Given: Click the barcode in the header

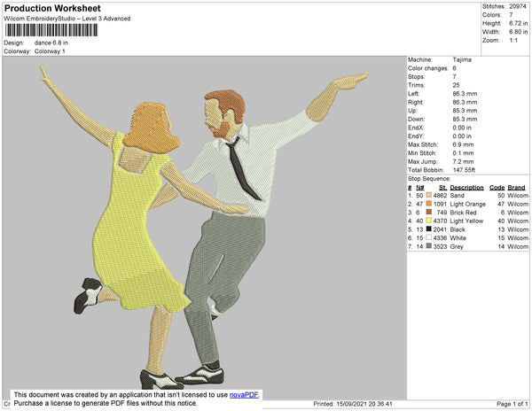Looking at the screenshot, I should (51, 30).
